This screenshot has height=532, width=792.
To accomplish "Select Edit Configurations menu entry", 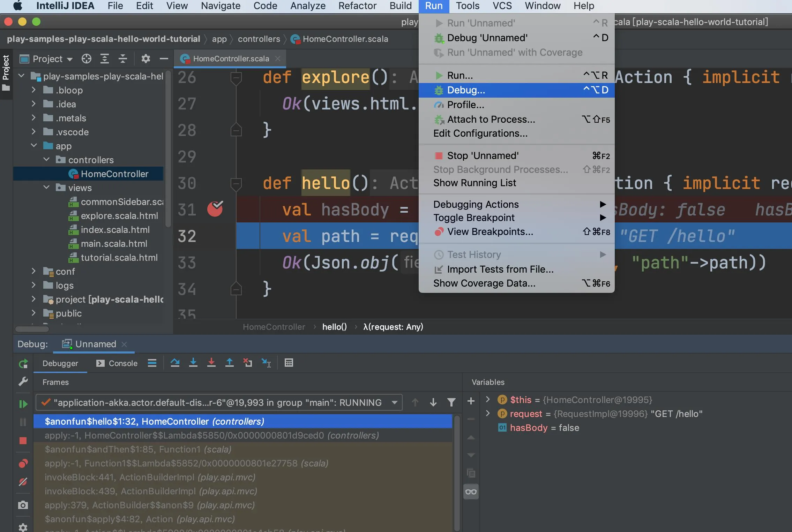I will tap(480, 134).
